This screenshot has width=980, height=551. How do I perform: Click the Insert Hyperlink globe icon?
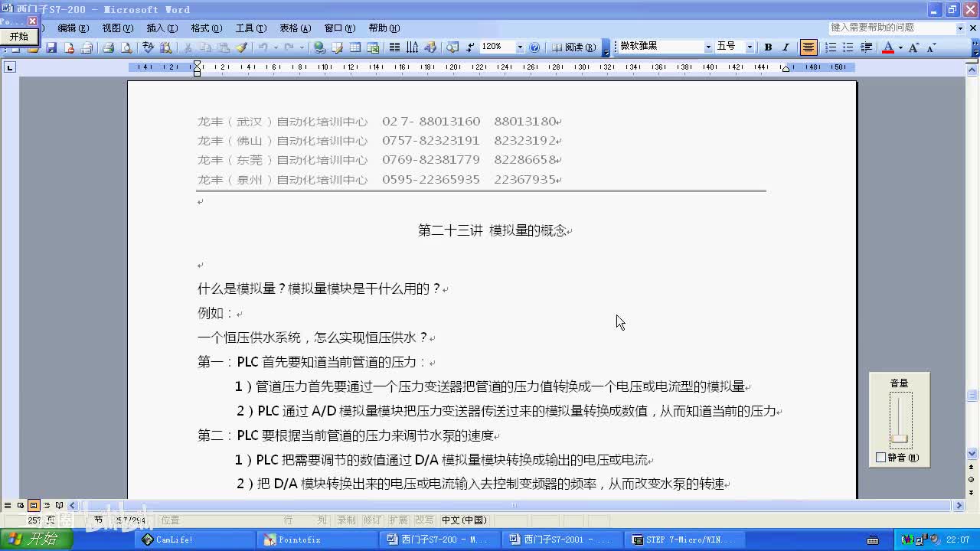[319, 47]
